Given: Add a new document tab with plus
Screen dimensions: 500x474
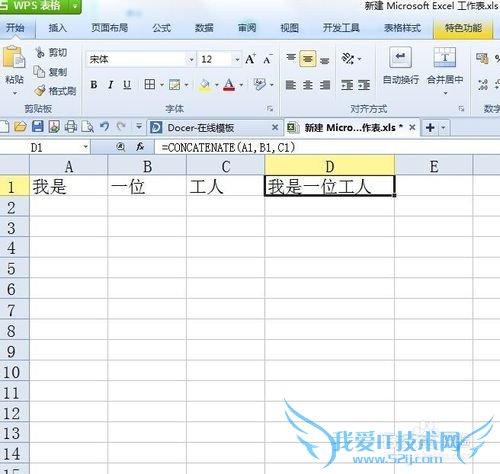Looking at the screenshot, I should tap(430, 128).
